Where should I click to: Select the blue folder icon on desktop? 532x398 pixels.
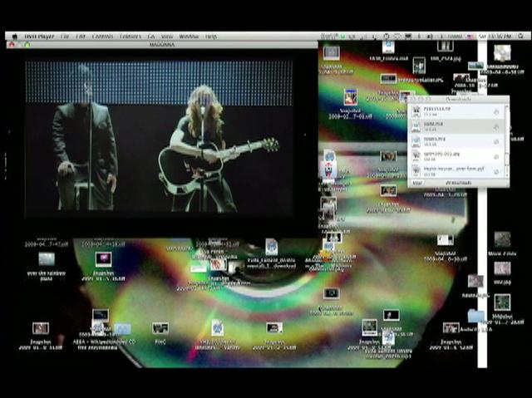(x=475, y=316)
